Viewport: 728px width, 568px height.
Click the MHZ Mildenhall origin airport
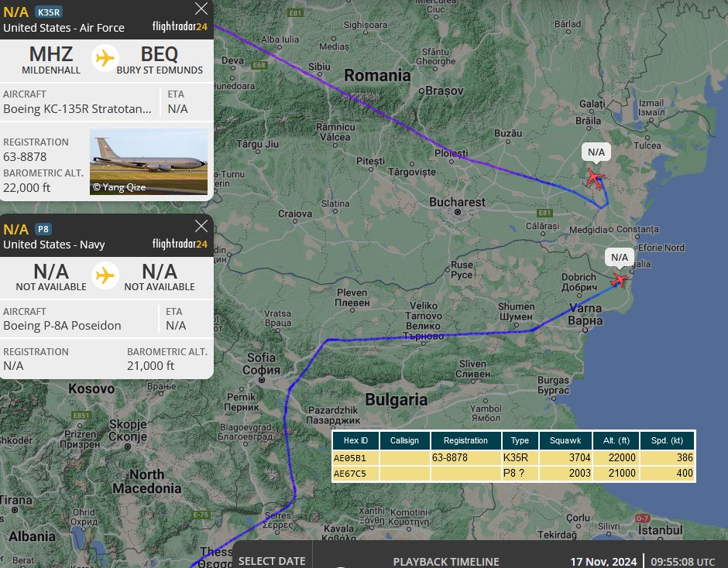pyautogui.click(x=51, y=60)
